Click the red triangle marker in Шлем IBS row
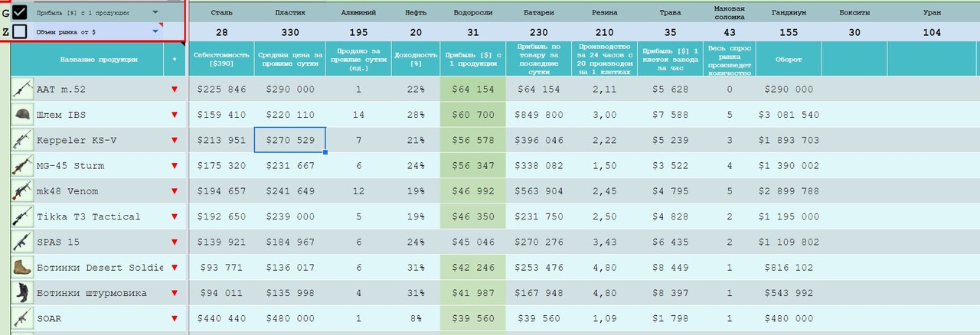The height and width of the screenshot is (335, 980). [x=175, y=115]
